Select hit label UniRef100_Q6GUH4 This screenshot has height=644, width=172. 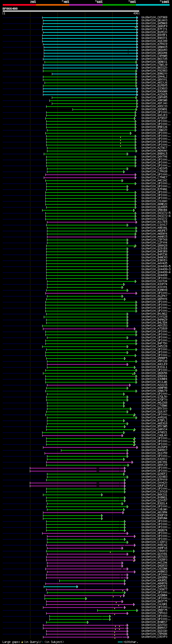click(x=154, y=53)
